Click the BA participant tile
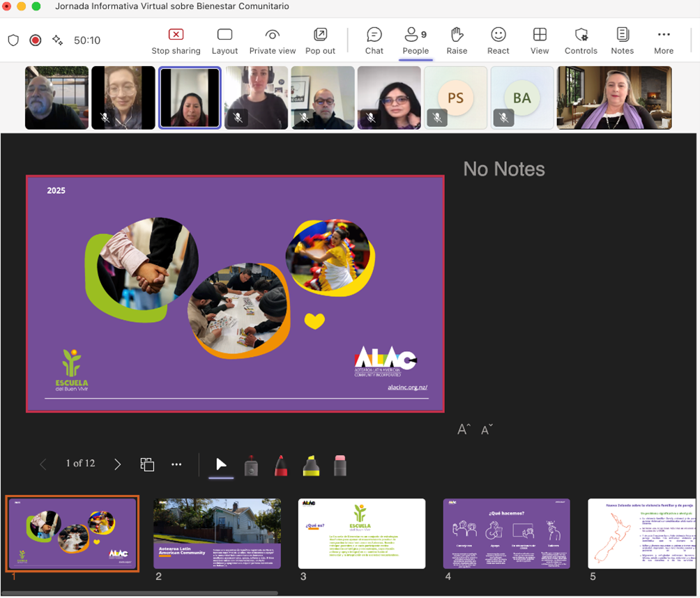The image size is (700, 598). (x=522, y=98)
